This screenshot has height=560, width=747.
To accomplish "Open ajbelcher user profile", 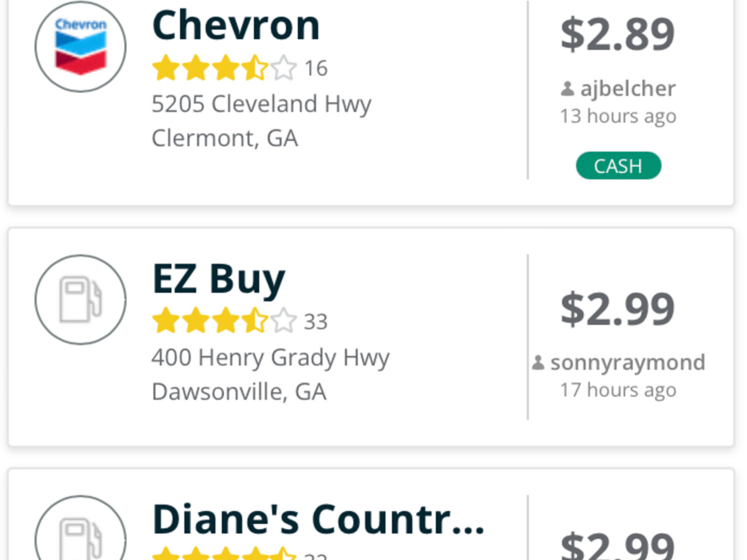I will [x=627, y=89].
